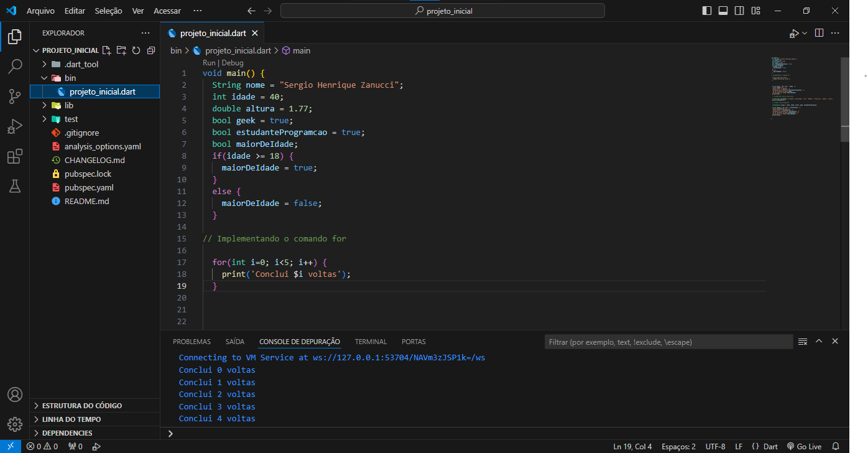Toggle the secondary side bar visibility
This screenshot has width=868, height=453.
coord(739,11)
